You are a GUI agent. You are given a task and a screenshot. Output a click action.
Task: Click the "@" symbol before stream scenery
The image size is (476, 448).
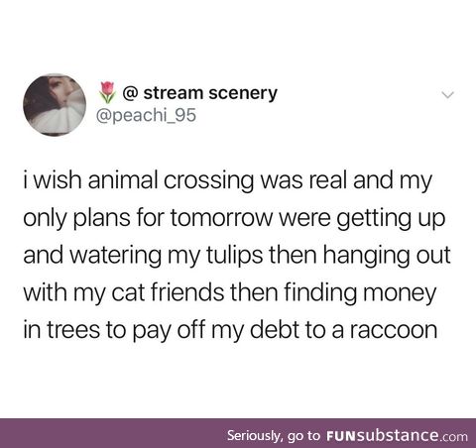(130, 93)
